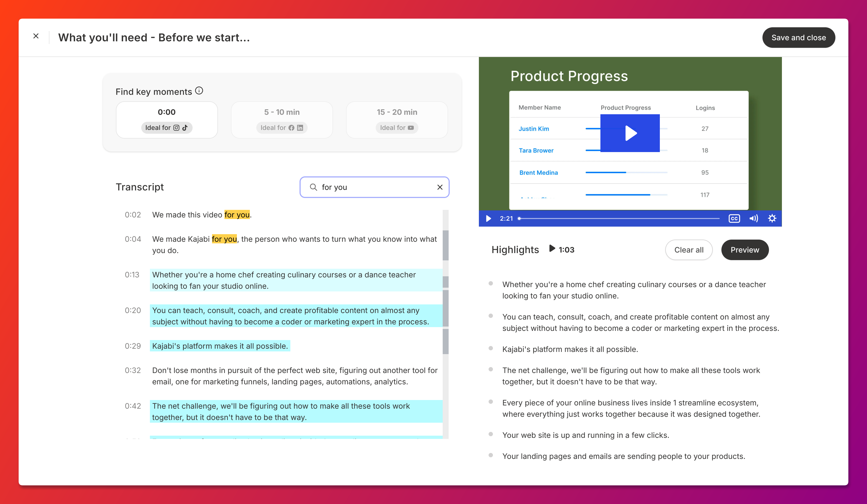The image size is (867, 504).
Task: Clear the transcript search text
Action: pos(439,187)
